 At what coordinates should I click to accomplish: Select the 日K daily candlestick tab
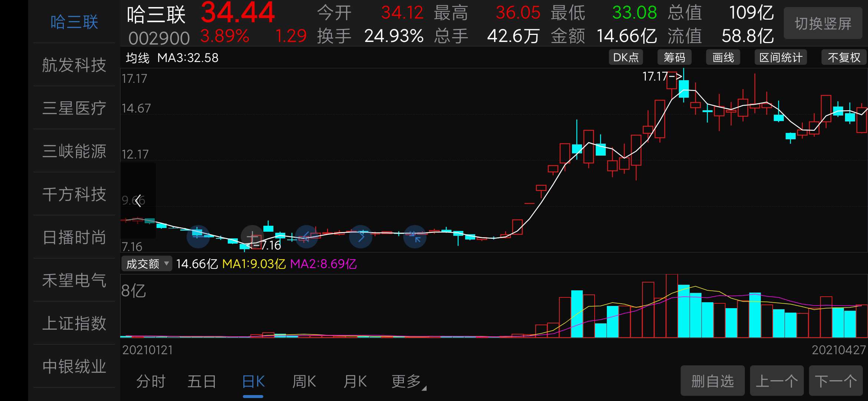pos(253,382)
